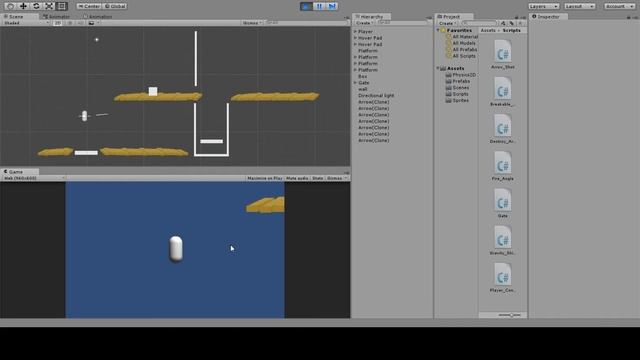Select the Rotate tool in the toolbar
The width and height of the screenshot is (640, 360).
(x=36, y=6)
